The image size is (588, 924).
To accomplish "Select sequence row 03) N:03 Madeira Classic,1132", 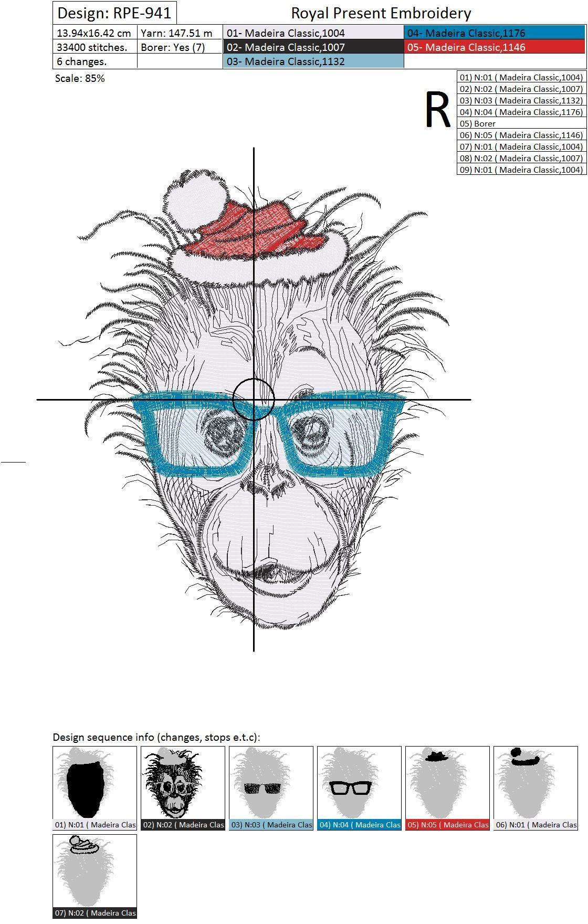I will [x=521, y=100].
